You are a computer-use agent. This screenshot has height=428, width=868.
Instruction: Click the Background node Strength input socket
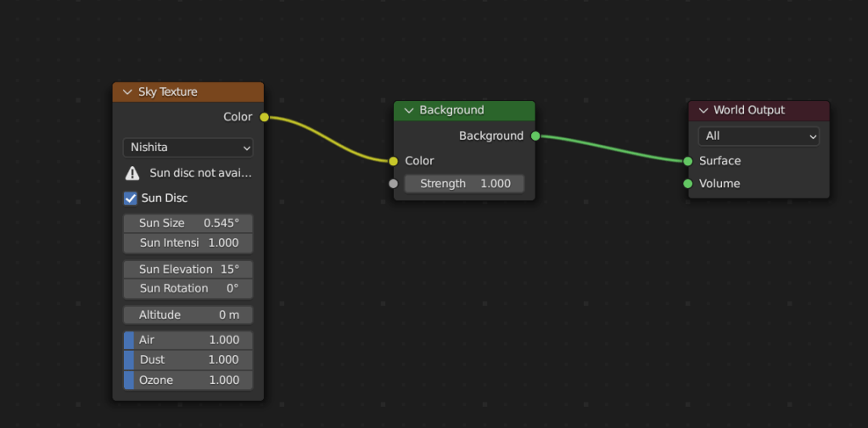click(x=393, y=184)
